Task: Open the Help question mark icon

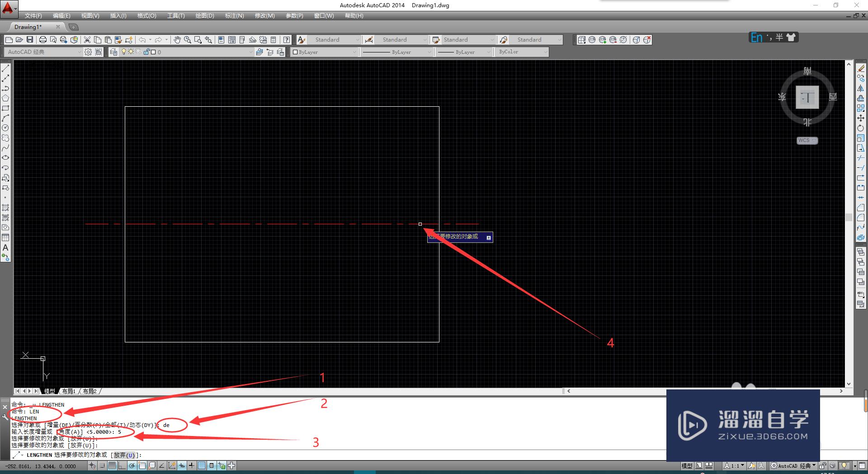Action: 287,40
